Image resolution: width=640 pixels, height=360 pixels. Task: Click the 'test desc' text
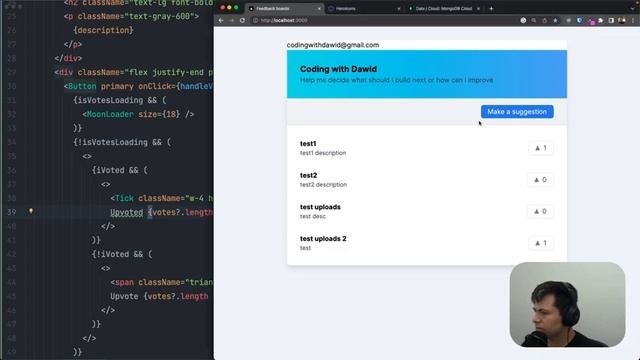(x=313, y=216)
